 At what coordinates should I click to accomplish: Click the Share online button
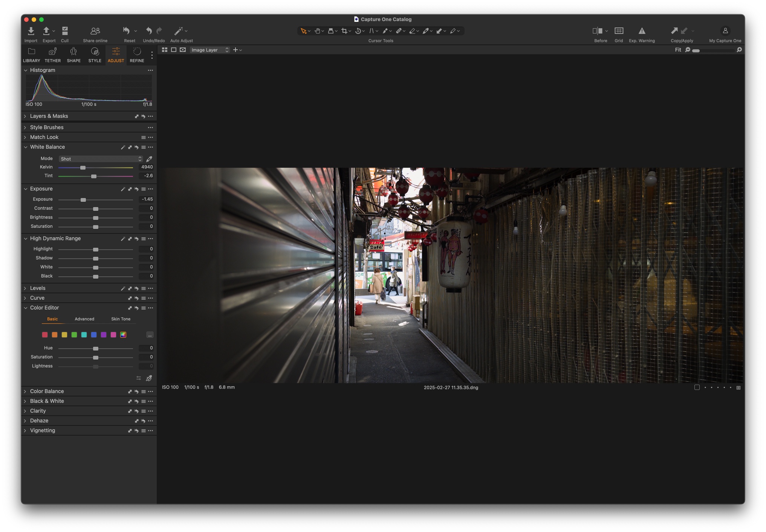[x=95, y=31]
